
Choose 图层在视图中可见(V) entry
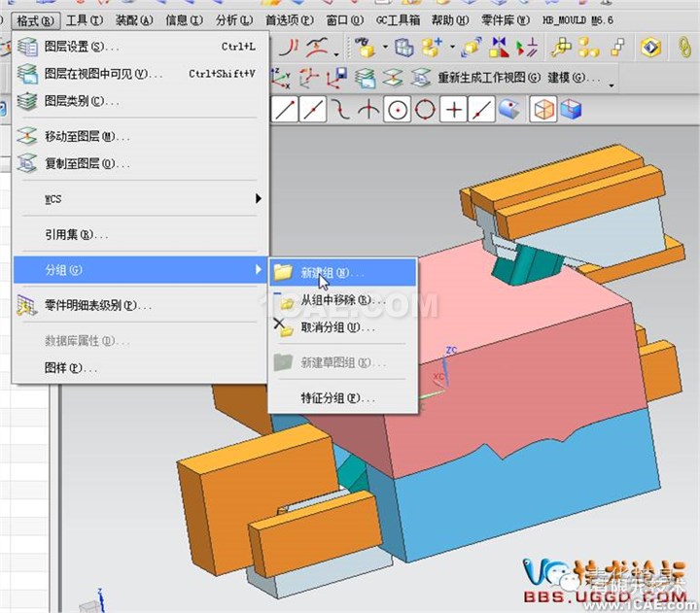(x=140, y=74)
